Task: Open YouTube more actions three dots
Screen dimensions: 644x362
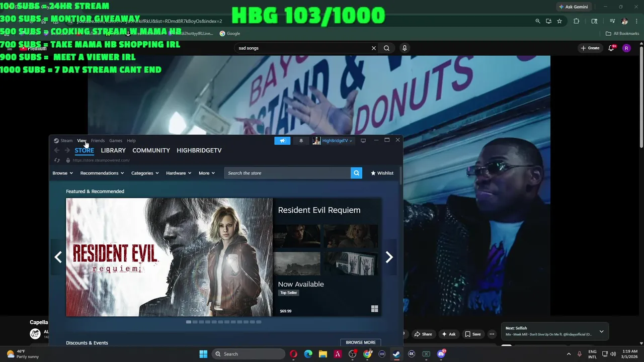Action: (492, 334)
